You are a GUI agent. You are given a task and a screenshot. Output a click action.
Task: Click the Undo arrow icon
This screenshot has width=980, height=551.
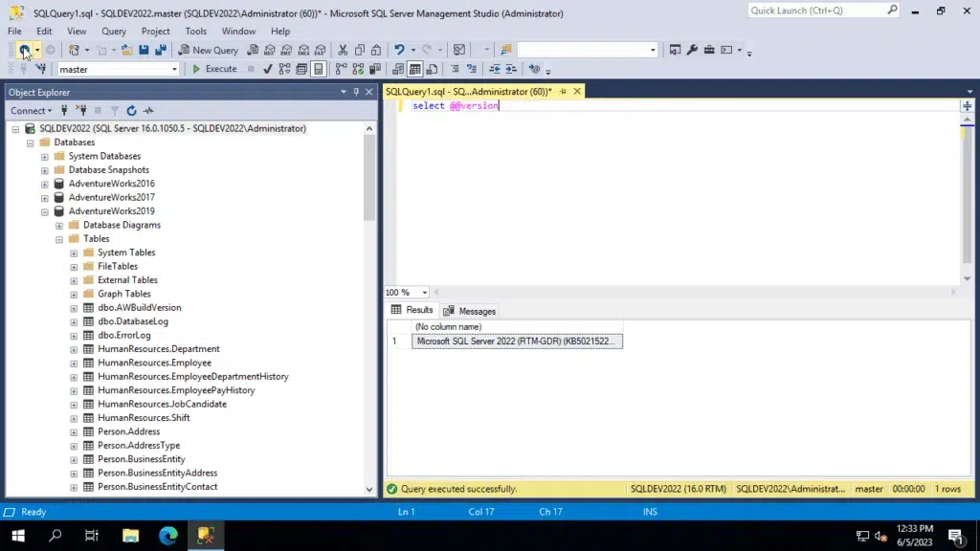pyautogui.click(x=399, y=50)
